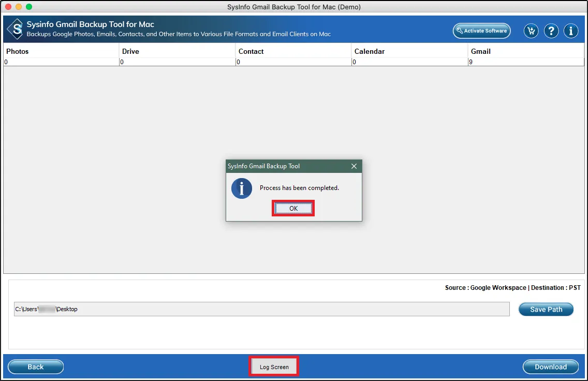Viewport: 588px width, 381px height.
Task: Open the info icon in the header
Action: [x=571, y=31]
